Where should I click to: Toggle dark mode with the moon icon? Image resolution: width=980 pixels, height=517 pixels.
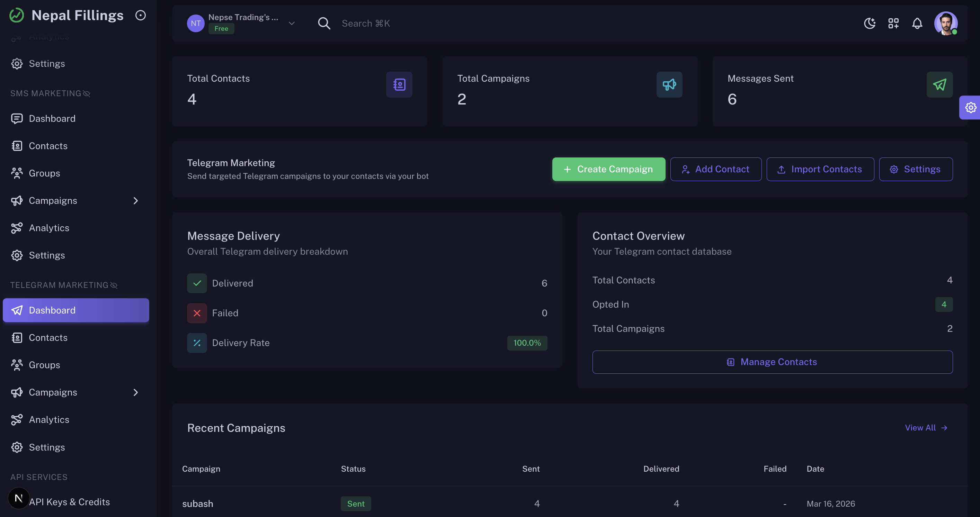pyautogui.click(x=869, y=23)
